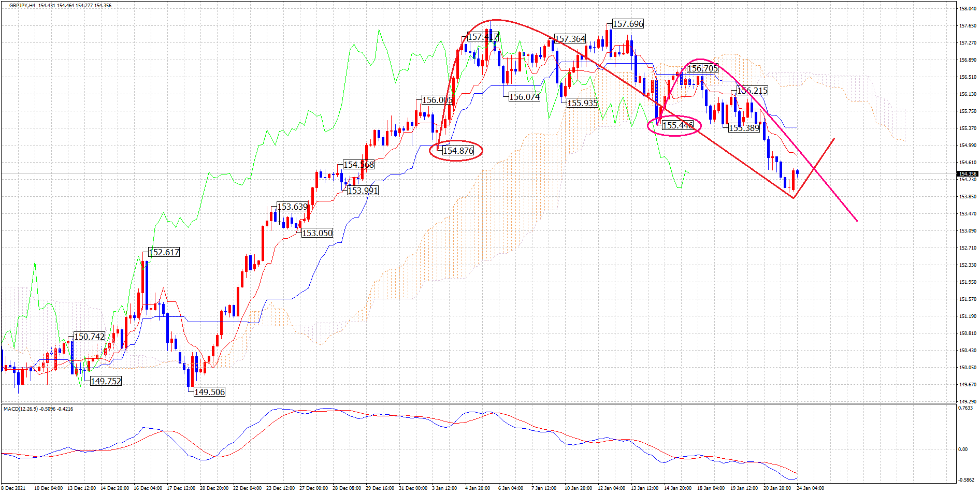
Task: Click the 158.030 price axis level
Action: (x=967, y=9)
